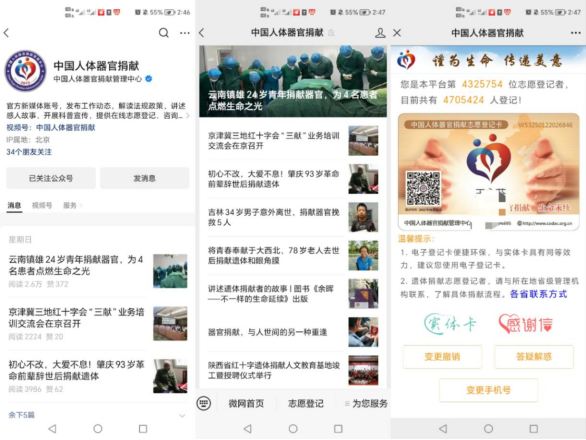Open the three-dot menu on the account profile screen
Image resolution: width=586 pixels, height=440 pixels.
pos(185,33)
